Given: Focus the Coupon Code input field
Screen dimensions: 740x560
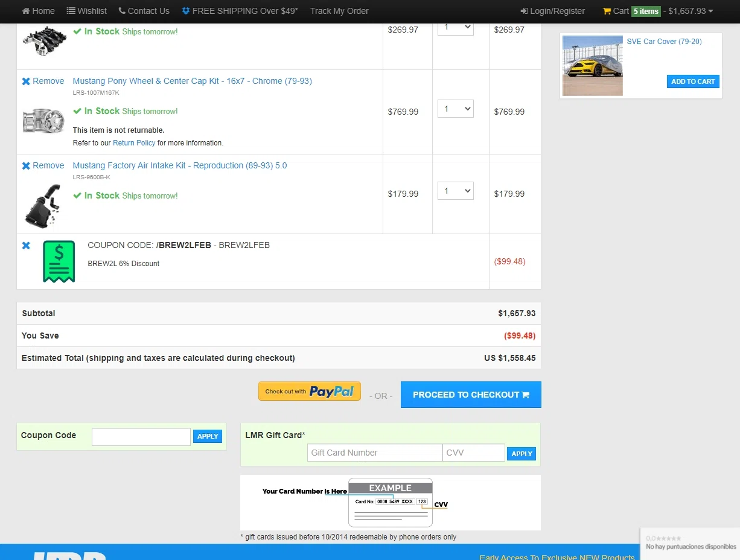Looking at the screenshot, I should pyautogui.click(x=141, y=436).
